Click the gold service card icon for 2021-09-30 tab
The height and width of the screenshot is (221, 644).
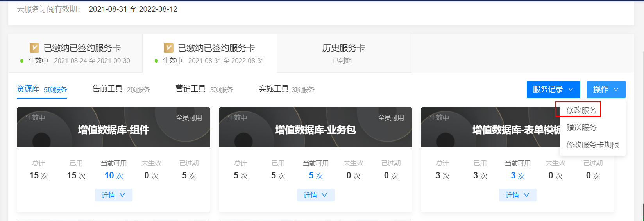tap(34, 48)
